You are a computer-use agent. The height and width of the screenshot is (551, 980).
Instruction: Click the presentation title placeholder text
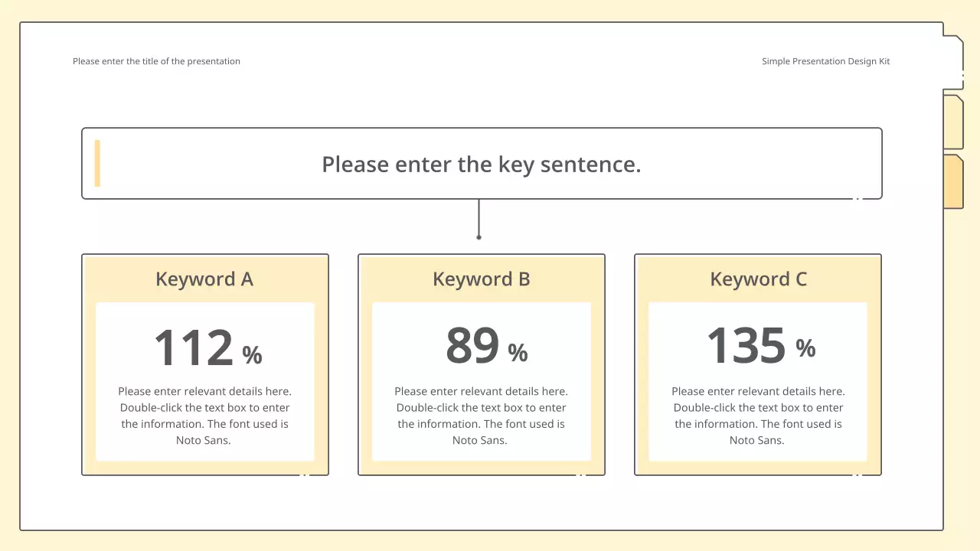tap(156, 61)
